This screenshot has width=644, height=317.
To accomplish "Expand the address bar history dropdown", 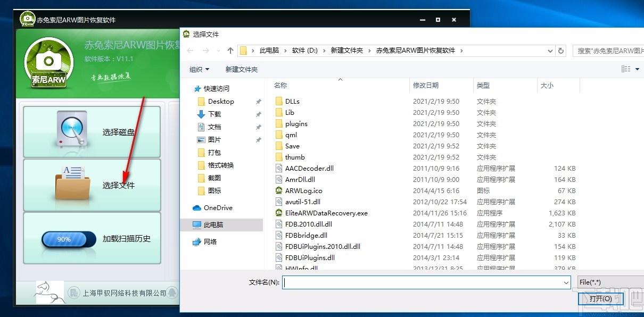I will pos(550,51).
